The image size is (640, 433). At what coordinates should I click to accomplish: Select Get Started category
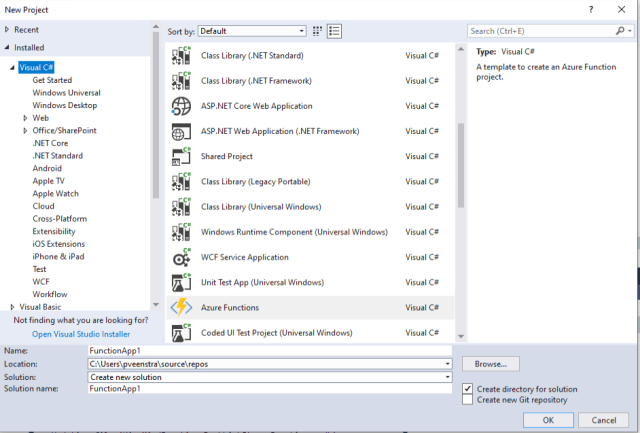[52, 80]
